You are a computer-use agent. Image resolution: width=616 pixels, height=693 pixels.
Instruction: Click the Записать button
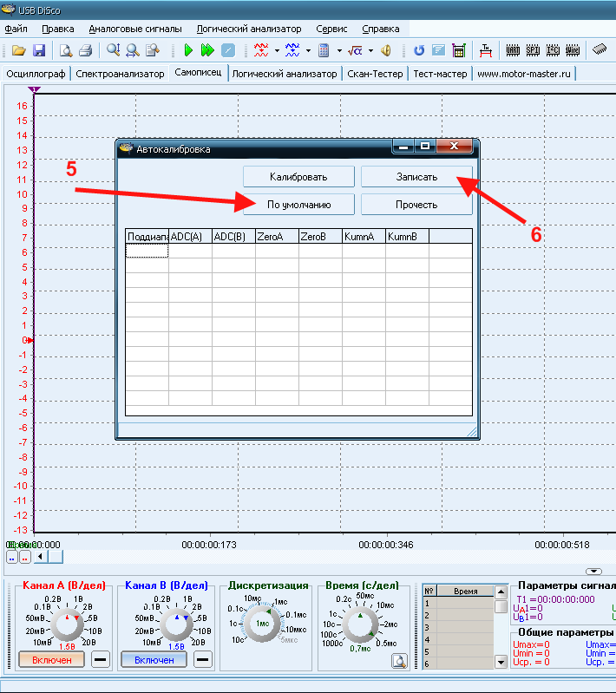(x=416, y=177)
